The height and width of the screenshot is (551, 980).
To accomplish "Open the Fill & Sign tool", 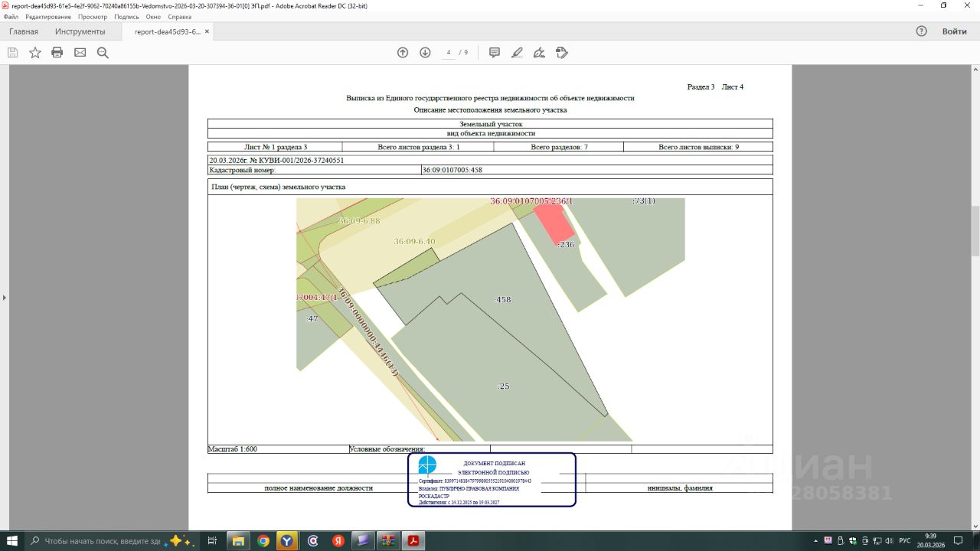I will (x=539, y=53).
